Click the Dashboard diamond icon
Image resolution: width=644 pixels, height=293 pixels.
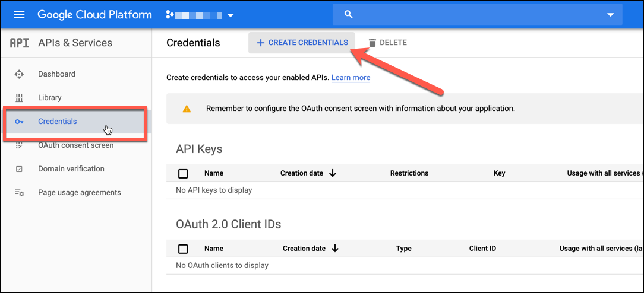19,74
